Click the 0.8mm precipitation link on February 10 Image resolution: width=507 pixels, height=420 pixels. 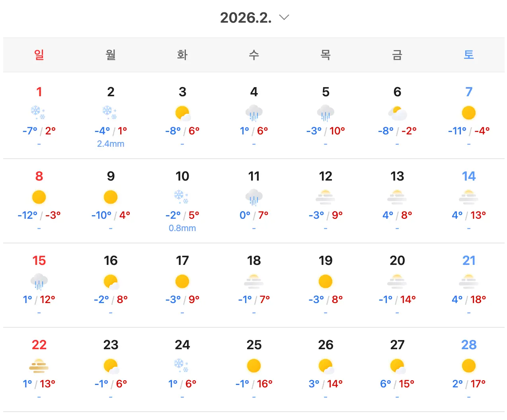[182, 228]
